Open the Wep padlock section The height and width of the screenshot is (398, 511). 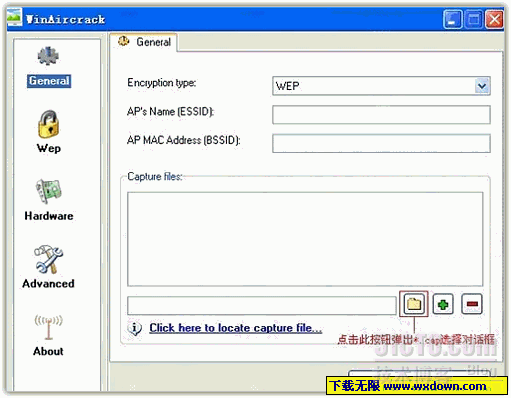[49, 132]
